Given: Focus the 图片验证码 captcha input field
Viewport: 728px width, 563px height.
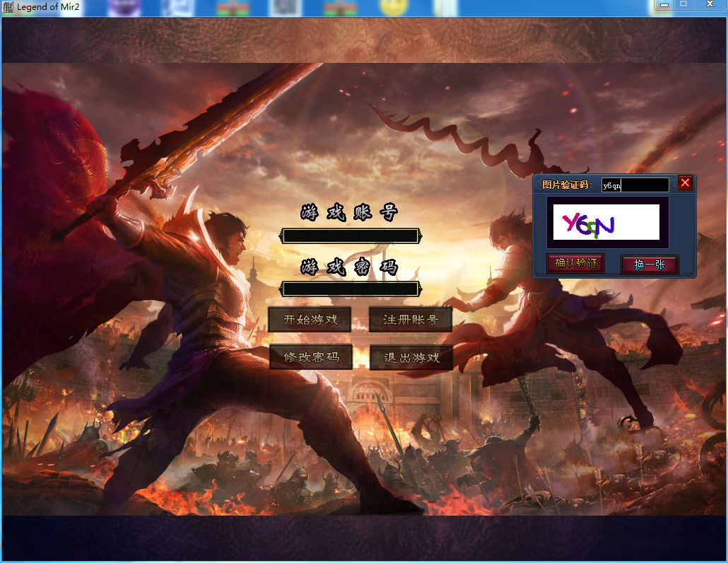Looking at the screenshot, I should 635,185.
